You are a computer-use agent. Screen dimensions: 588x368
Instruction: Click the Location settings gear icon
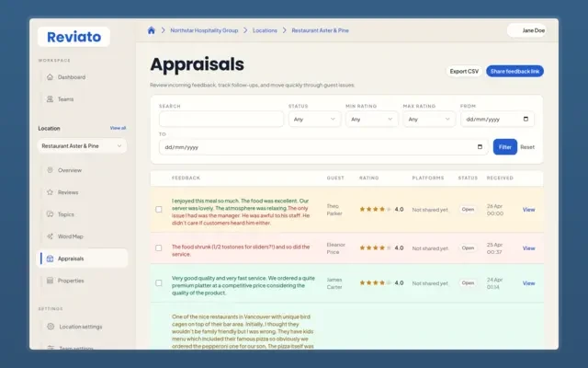[x=51, y=327]
